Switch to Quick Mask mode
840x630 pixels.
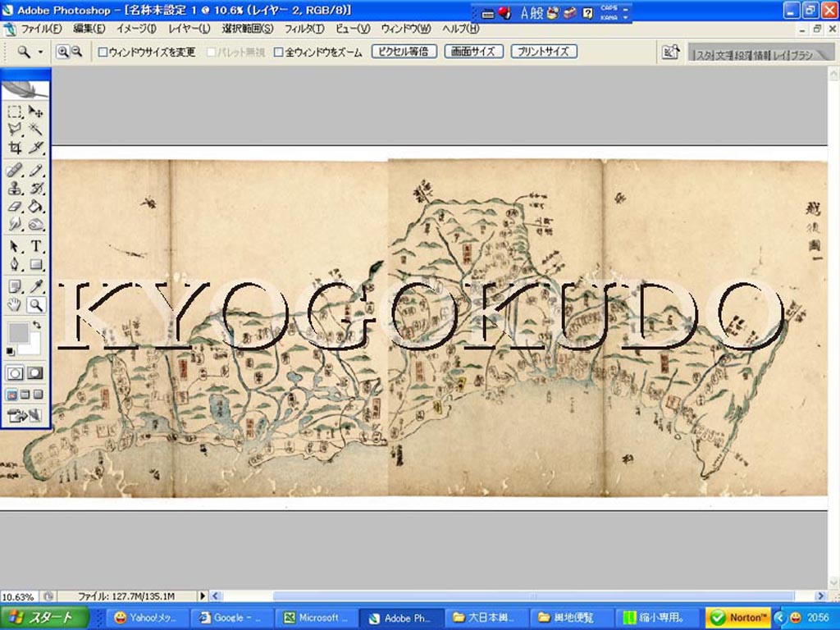35,373
